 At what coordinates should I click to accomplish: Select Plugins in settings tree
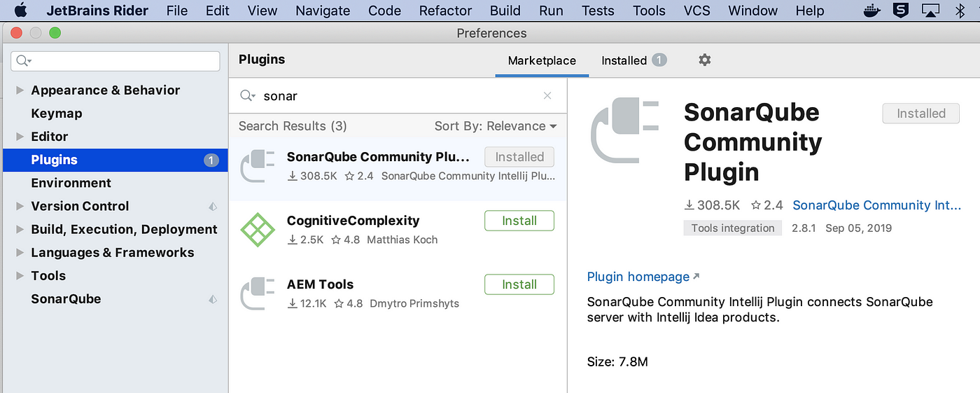115,160
